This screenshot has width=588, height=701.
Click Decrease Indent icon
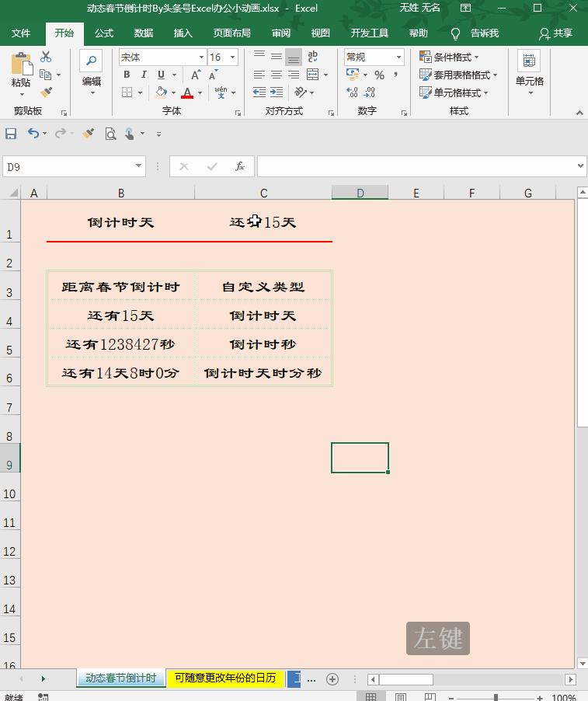pos(259,92)
